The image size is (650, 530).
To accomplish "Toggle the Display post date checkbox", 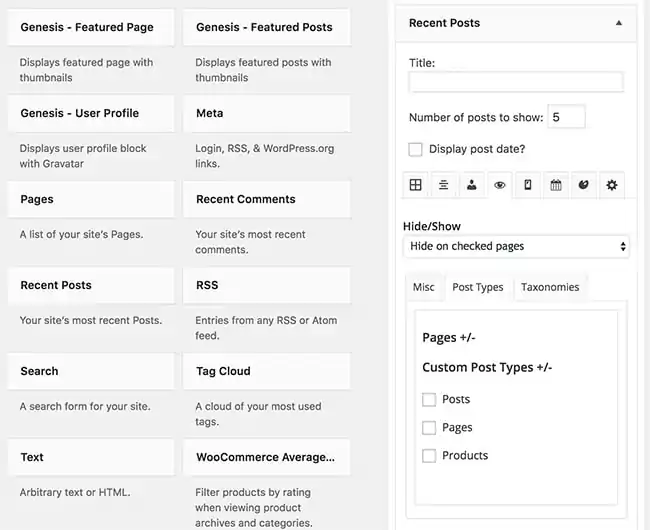I will pyautogui.click(x=415, y=149).
